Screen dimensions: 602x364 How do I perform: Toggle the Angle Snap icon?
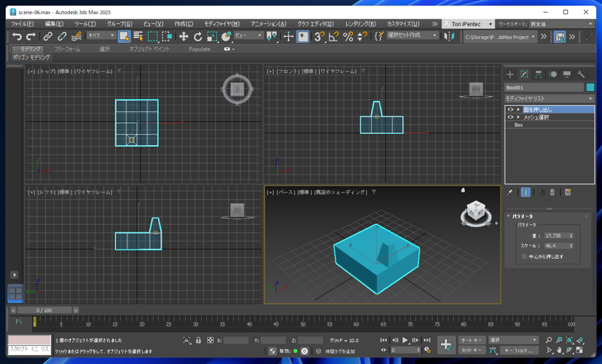point(333,37)
